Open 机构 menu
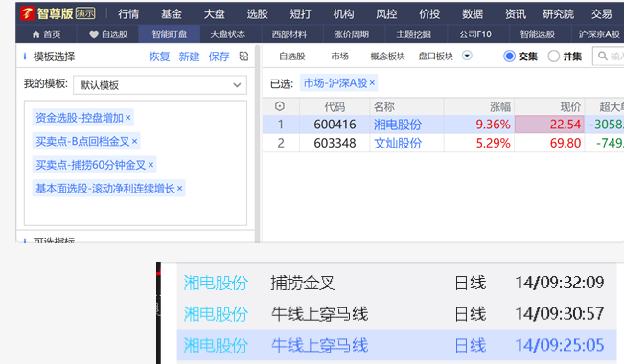624x364 pixels. point(343,14)
